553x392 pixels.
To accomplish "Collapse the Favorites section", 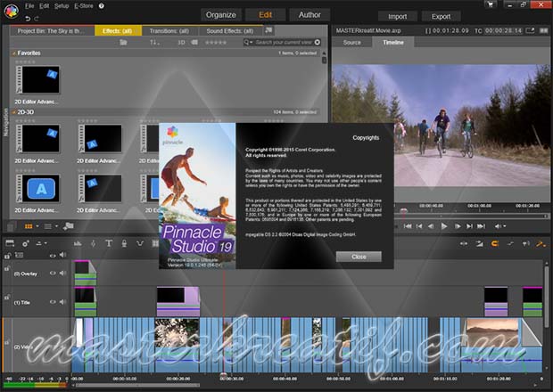I will click(x=13, y=53).
